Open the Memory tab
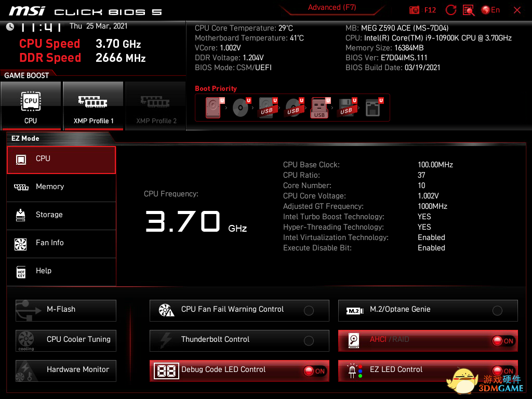This screenshot has width=532, height=399. point(61,188)
